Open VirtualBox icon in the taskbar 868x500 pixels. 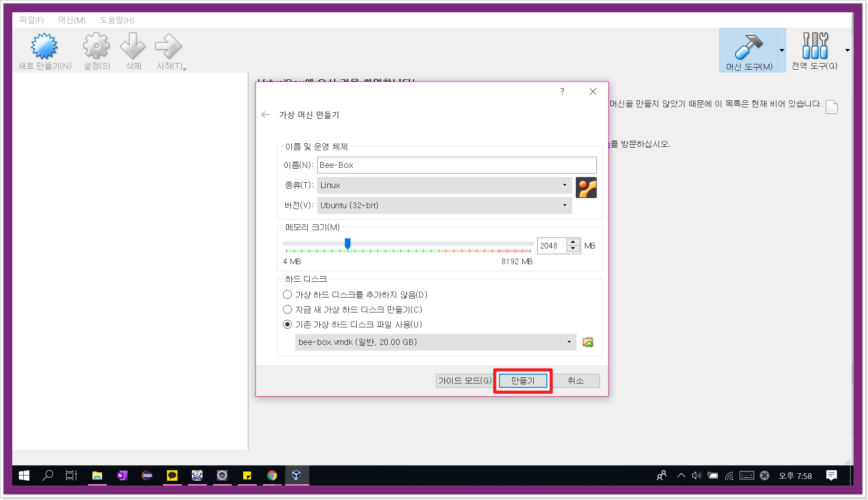point(297,475)
